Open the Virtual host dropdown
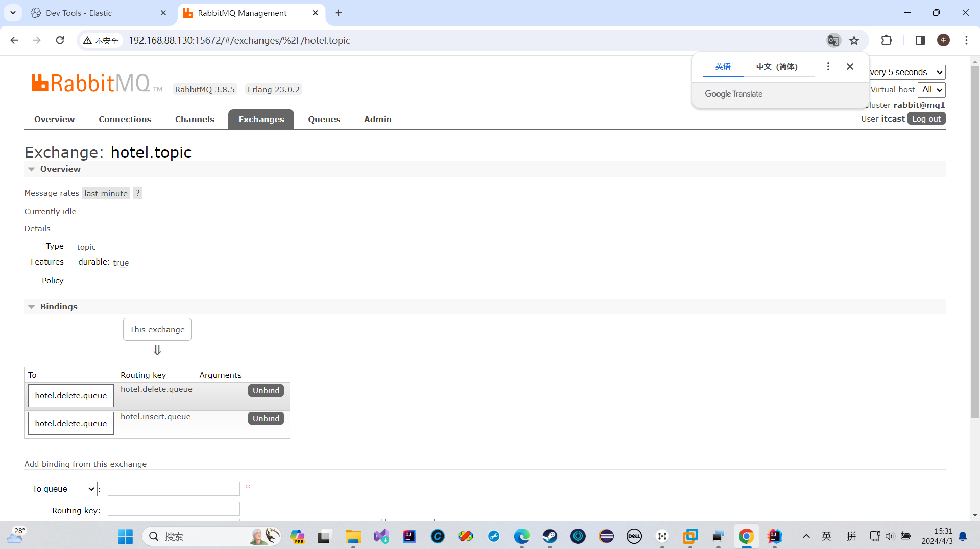The image size is (980, 549). coord(931,90)
